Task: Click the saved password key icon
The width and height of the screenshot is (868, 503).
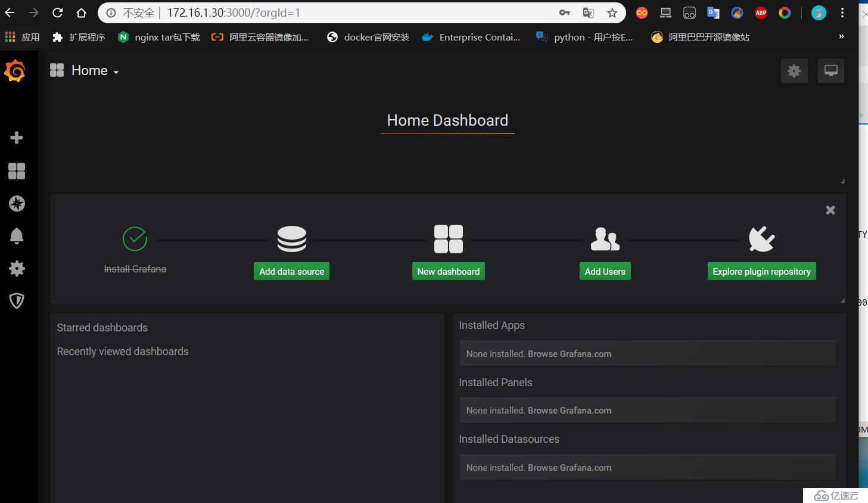Action: (x=565, y=13)
